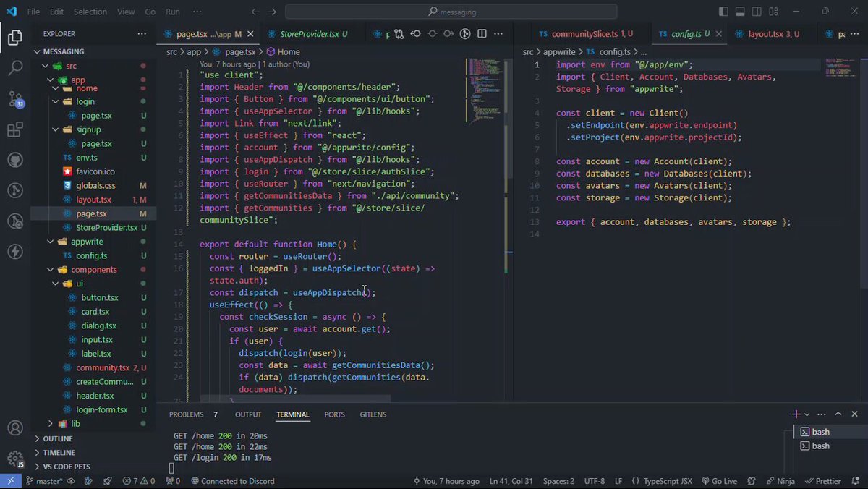
Task: Toggle primary side bar layout icon
Action: click(723, 12)
